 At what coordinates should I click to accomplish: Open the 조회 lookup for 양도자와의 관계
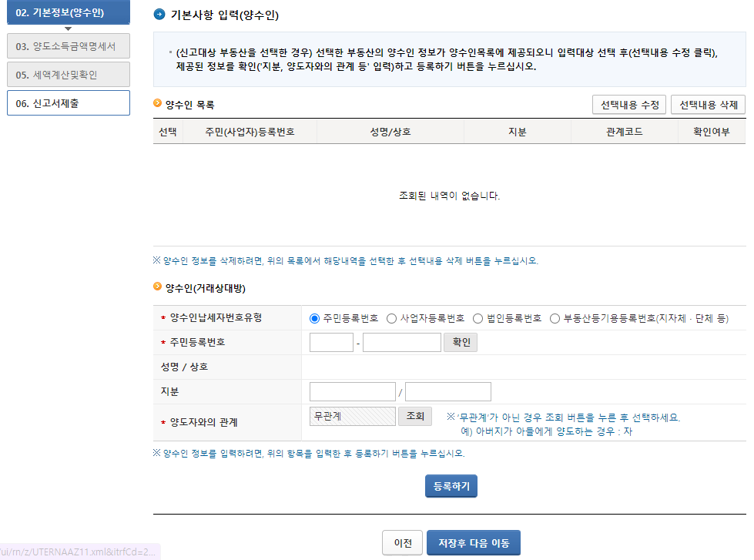[414, 415]
